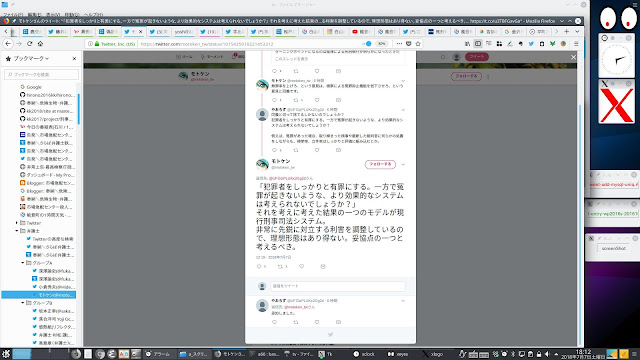This screenshot has height=360, width=640.
Task: Open the Firefox Library icon
Action: pos(467,44)
